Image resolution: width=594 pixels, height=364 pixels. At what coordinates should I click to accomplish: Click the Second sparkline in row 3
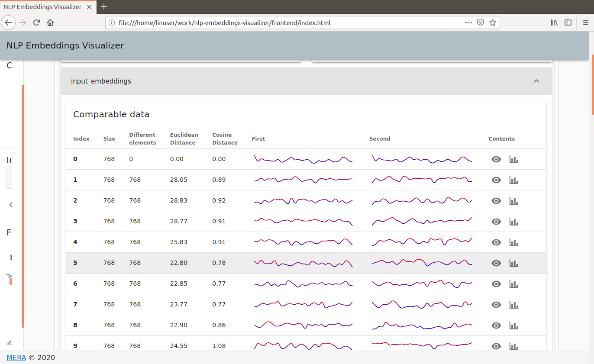pyautogui.click(x=422, y=222)
